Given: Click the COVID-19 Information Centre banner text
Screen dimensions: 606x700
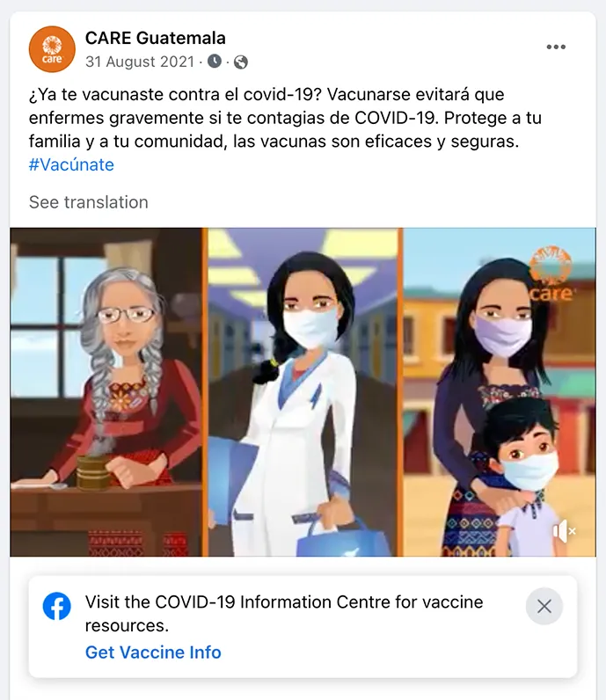Looking at the screenshot, I should pos(284,614).
